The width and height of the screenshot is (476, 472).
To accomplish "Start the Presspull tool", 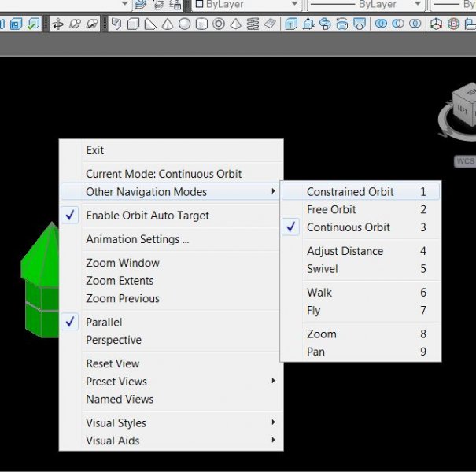I will tap(308, 24).
